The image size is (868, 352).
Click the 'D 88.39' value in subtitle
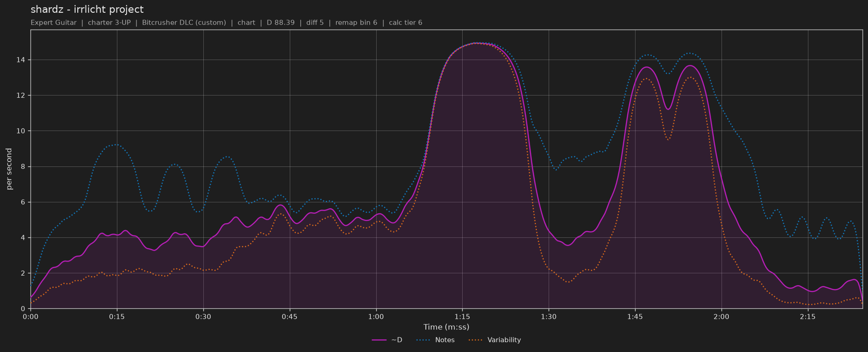[281, 23]
